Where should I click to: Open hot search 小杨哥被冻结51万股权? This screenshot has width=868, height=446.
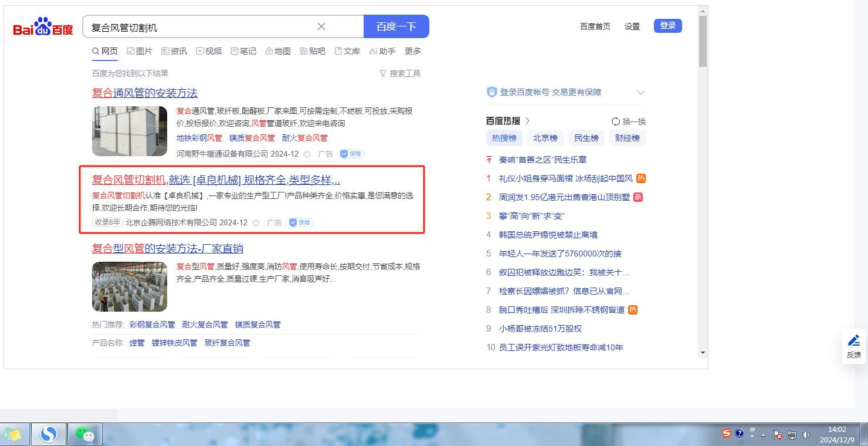point(541,329)
